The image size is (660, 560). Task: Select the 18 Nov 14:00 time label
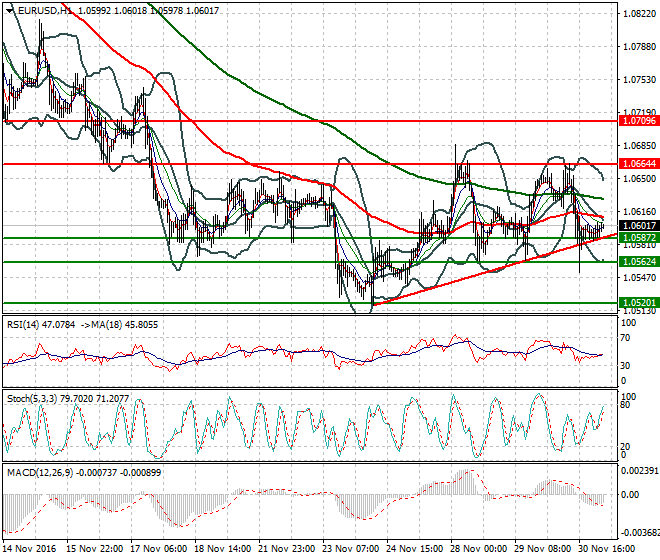click(x=222, y=549)
